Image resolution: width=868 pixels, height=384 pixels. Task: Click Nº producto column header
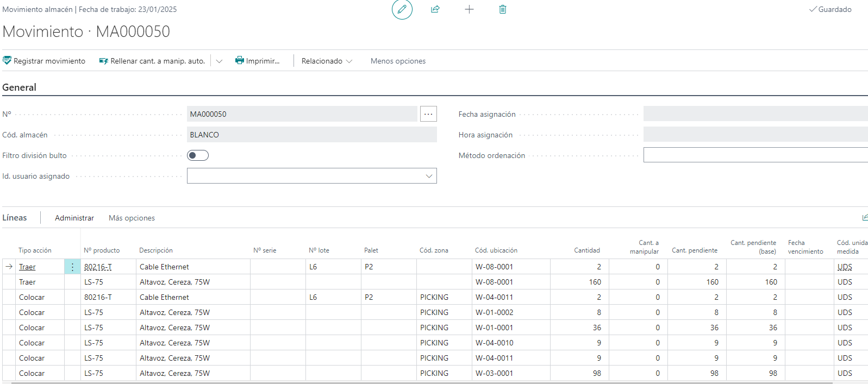coord(102,250)
